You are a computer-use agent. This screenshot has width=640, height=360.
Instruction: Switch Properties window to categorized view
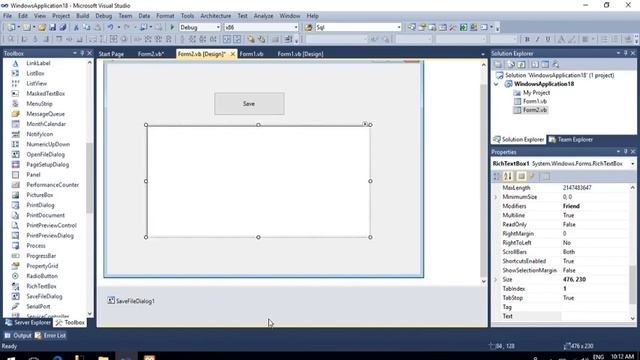click(497, 176)
